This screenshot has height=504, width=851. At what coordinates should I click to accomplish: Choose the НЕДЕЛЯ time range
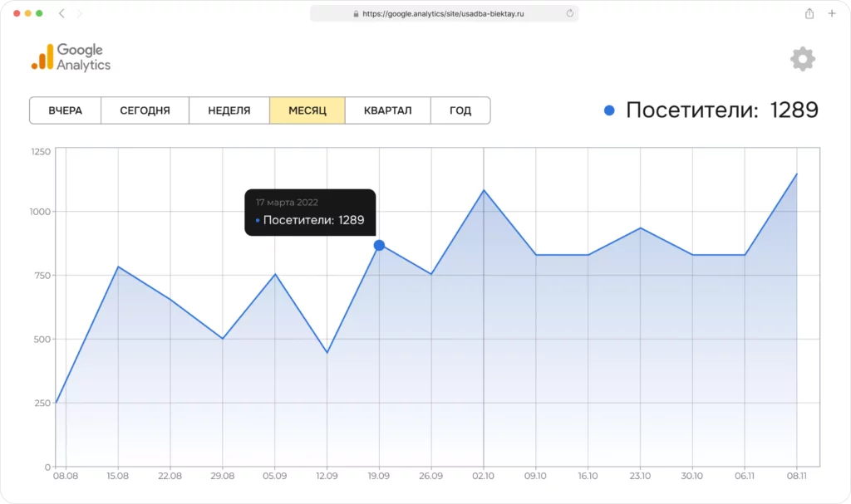tap(229, 110)
